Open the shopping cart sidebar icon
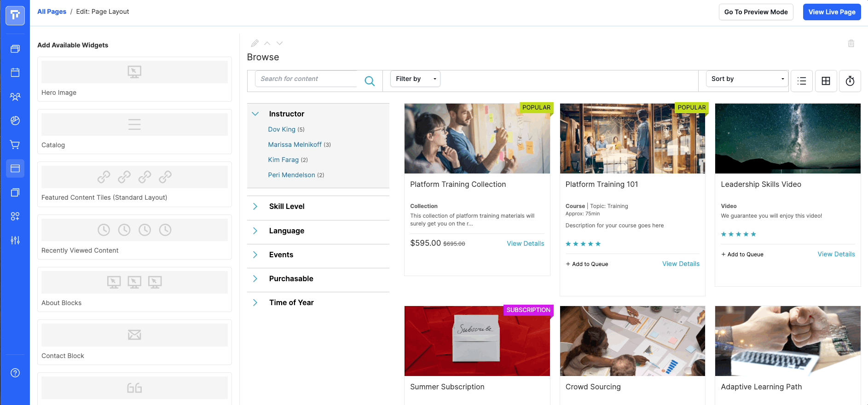Viewport: 868px width, 405px height. (15, 145)
